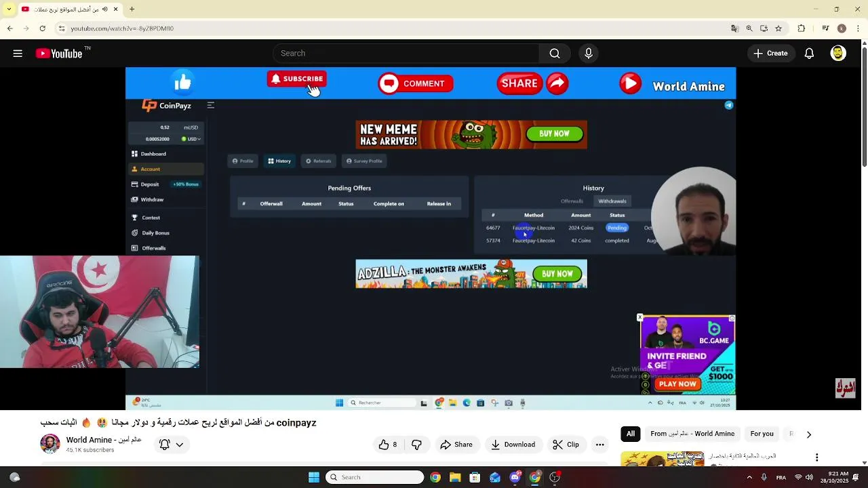The width and height of the screenshot is (868, 488).
Task: Click the CoinPayz logo in video
Action: coord(166,106)
